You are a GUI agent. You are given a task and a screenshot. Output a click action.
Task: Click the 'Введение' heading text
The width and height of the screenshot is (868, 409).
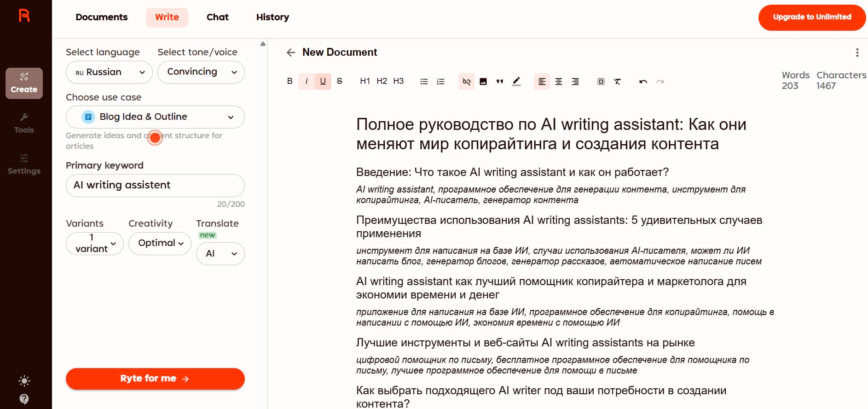512,172
